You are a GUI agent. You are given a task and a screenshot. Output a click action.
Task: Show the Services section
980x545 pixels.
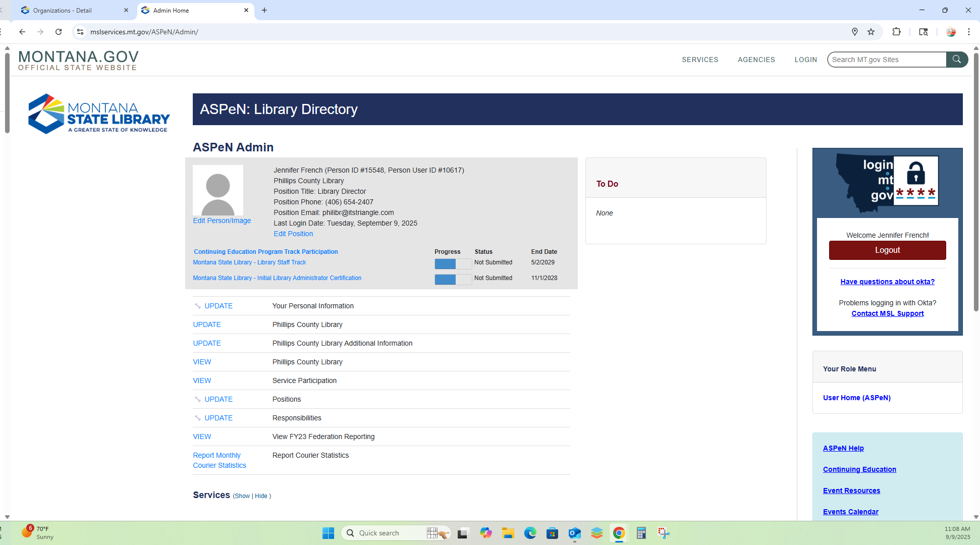tap(242, 496)
